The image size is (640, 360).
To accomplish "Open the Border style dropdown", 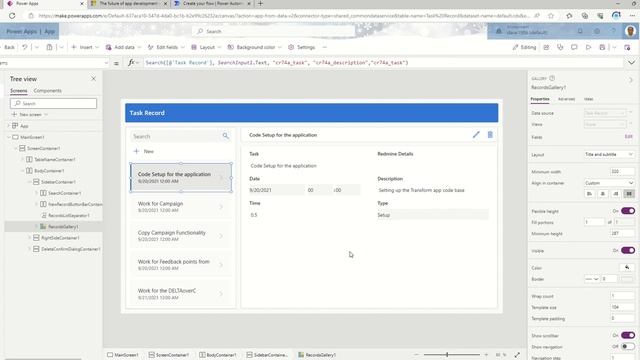I will pyautogui.click(x=592, y=279).
